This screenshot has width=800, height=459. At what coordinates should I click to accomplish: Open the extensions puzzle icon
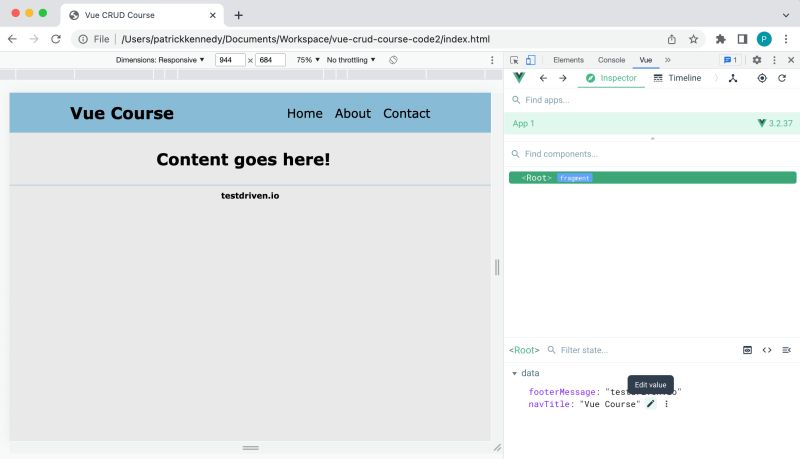point(720,39)
